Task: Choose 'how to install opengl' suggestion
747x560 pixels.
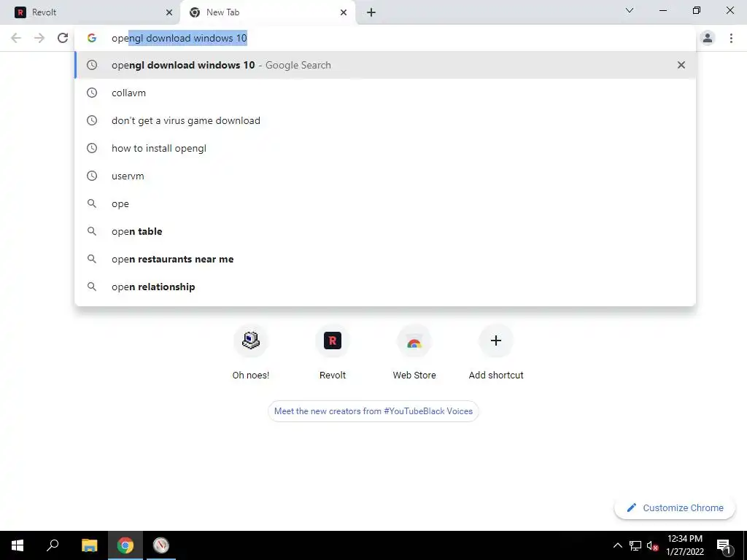Action: pos(385,148)
